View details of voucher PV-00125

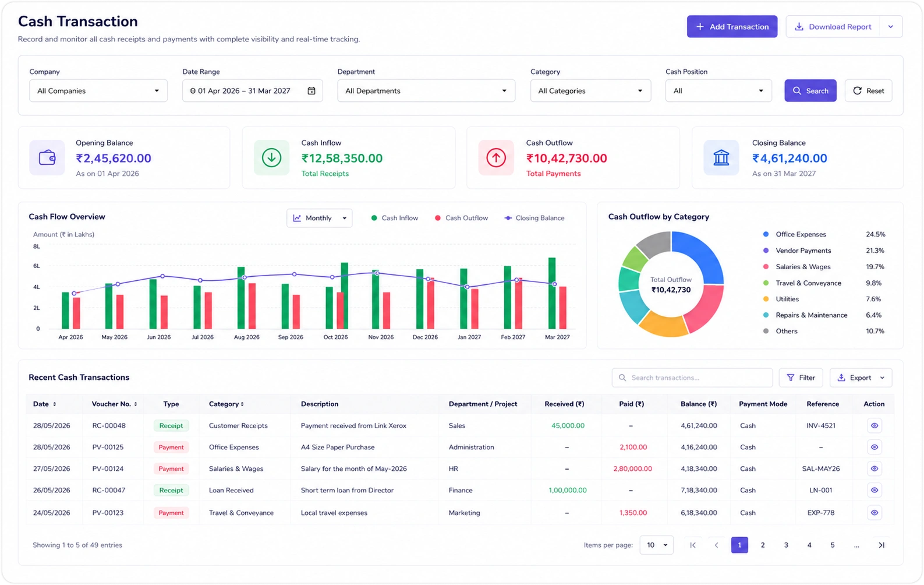pos(874,447)
